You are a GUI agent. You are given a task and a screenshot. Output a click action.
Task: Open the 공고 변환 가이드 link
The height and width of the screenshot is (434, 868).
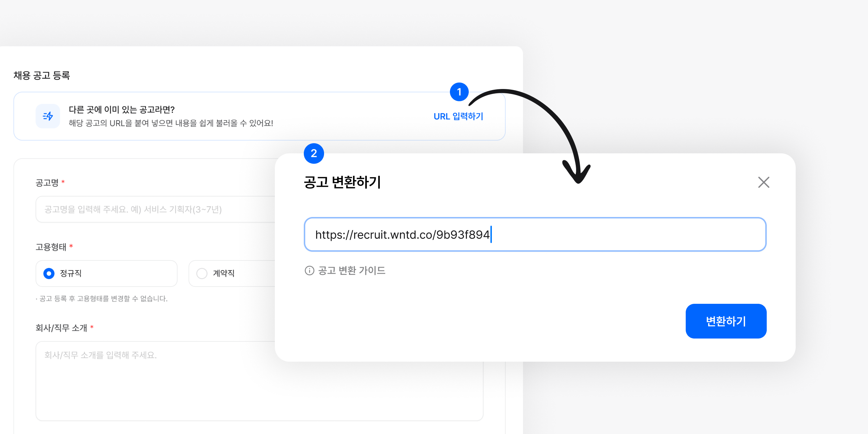352,271
